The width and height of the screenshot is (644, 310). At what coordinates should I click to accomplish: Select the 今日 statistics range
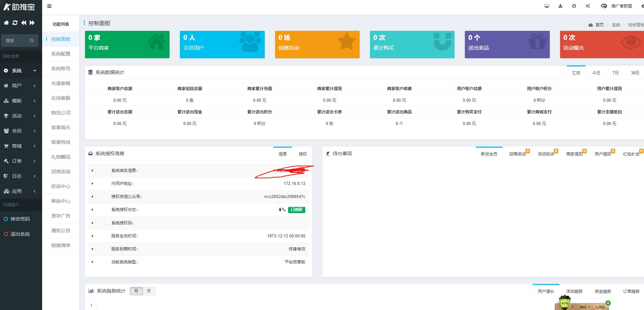click(596, 73)
